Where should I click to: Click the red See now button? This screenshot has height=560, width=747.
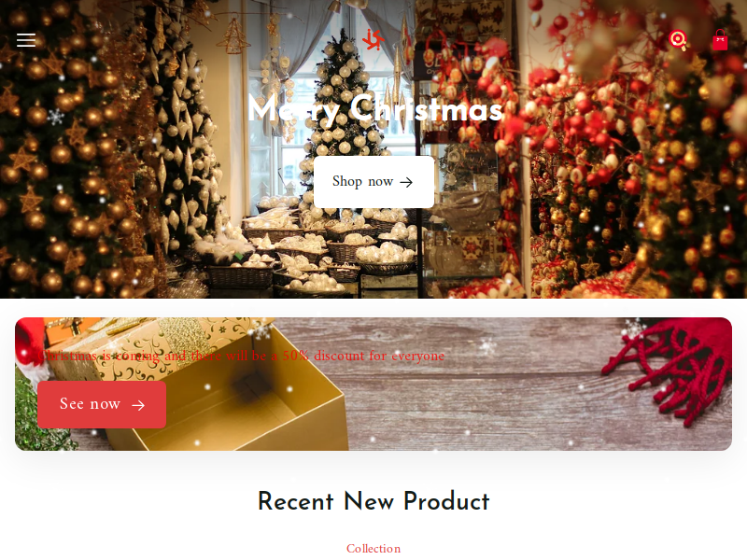pos(102,404)
